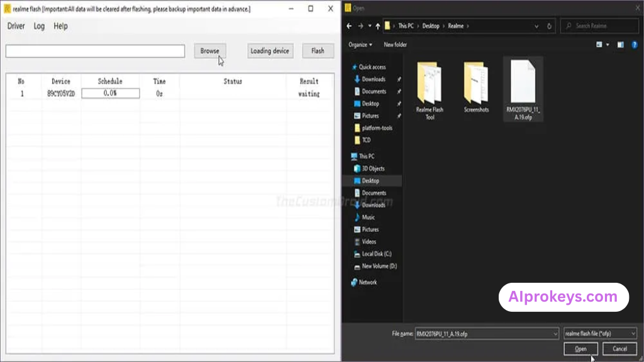Show the preview pane icon
The width and height of the screenshot is (644, 362).
click(x=621, y=44)
